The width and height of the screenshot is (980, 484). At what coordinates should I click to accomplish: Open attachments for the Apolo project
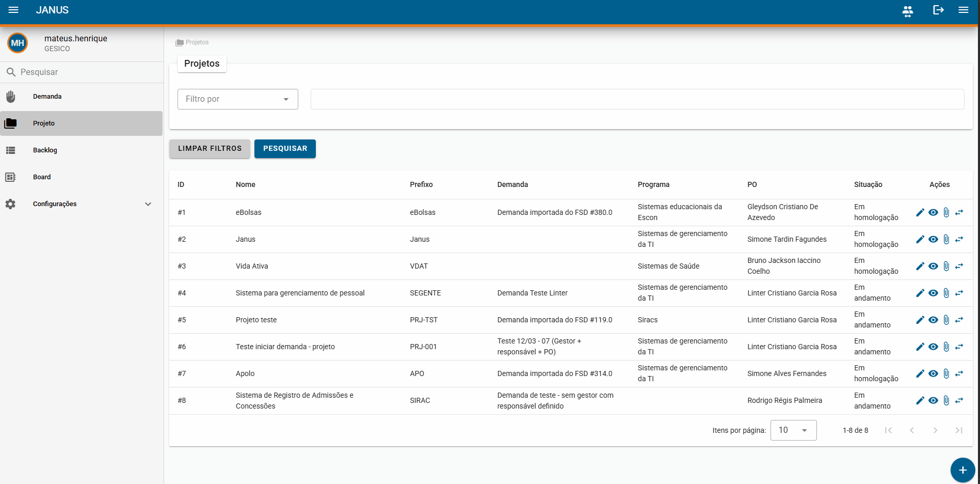[946, 373]
